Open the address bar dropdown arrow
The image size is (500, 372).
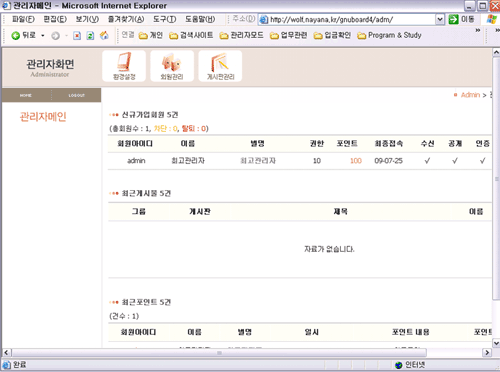pos(440,19)
